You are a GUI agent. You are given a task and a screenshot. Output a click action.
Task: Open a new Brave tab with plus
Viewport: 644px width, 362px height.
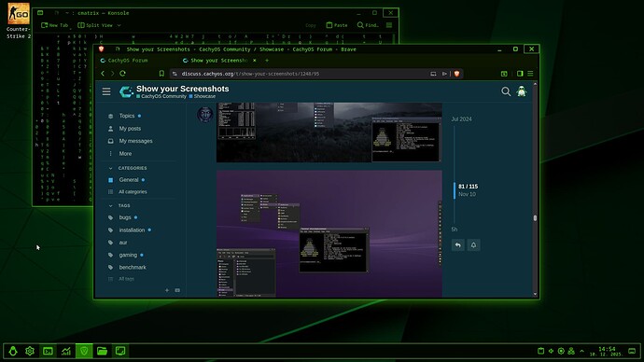[267, 61]
